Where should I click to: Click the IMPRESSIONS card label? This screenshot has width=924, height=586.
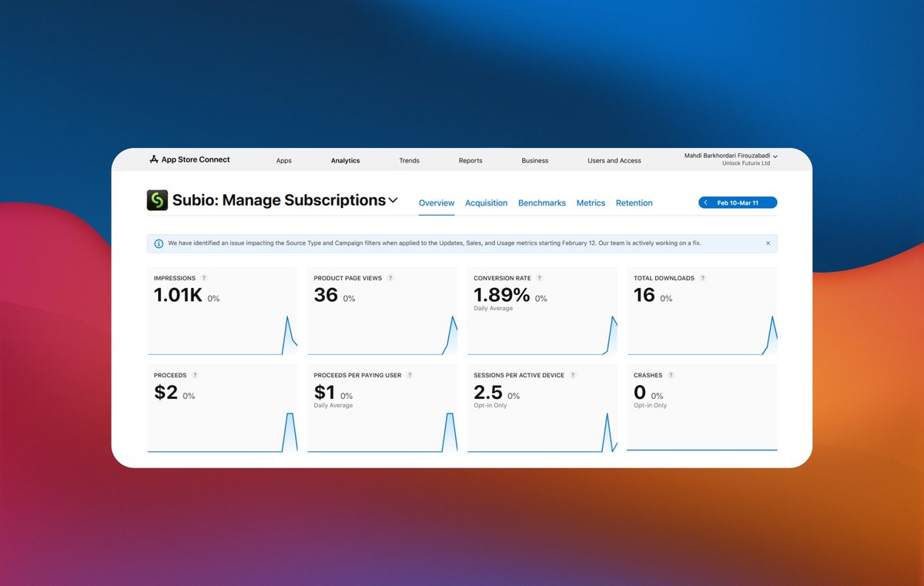point(175,278)
